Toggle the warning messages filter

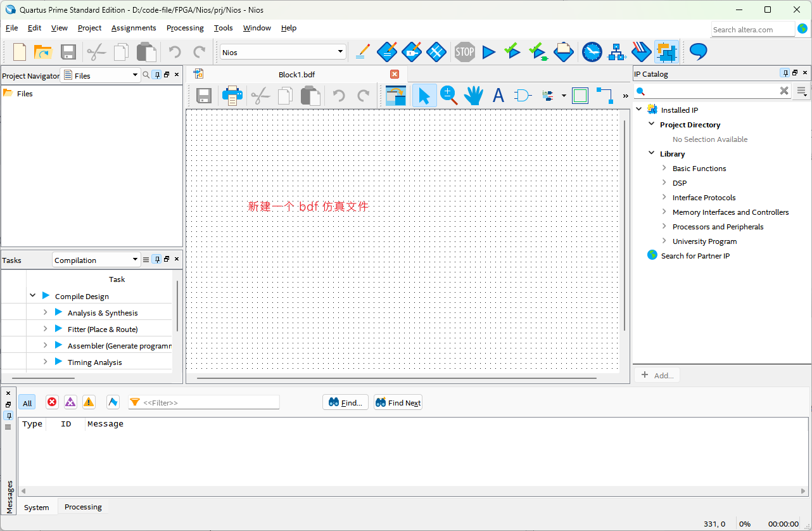coord(89,402)
